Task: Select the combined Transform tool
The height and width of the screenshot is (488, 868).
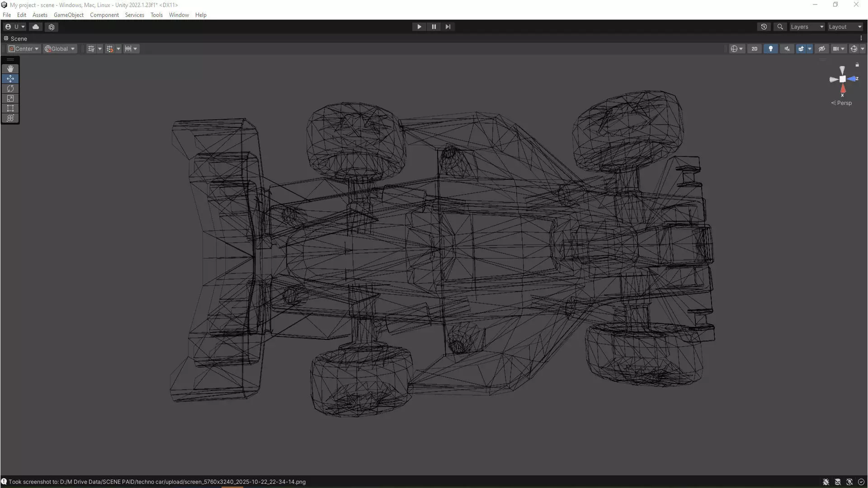Action: (10, 118)
